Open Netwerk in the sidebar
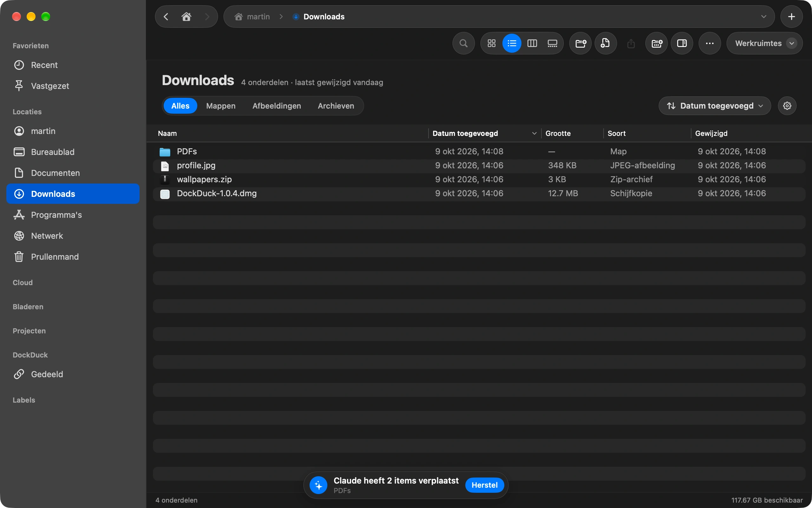 pos(73,236)
